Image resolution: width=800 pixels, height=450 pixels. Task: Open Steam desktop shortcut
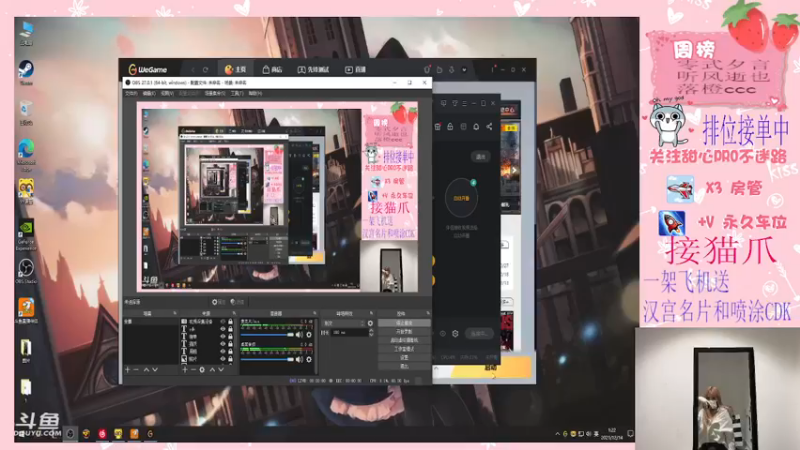pos(26,72)
